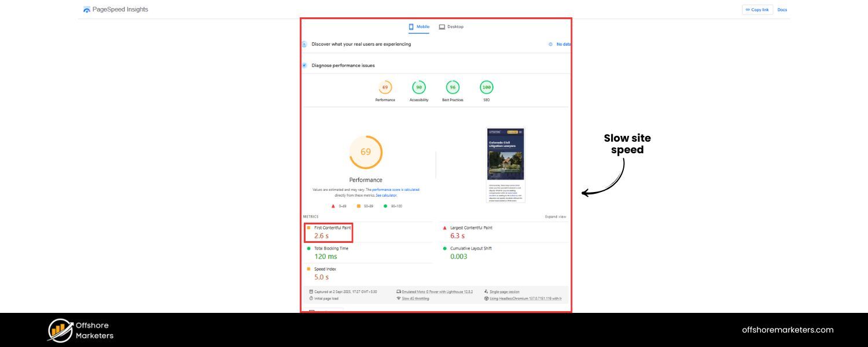Click the orange 69 Performance score gauge

pyautogui.click(x=366, y=152)
